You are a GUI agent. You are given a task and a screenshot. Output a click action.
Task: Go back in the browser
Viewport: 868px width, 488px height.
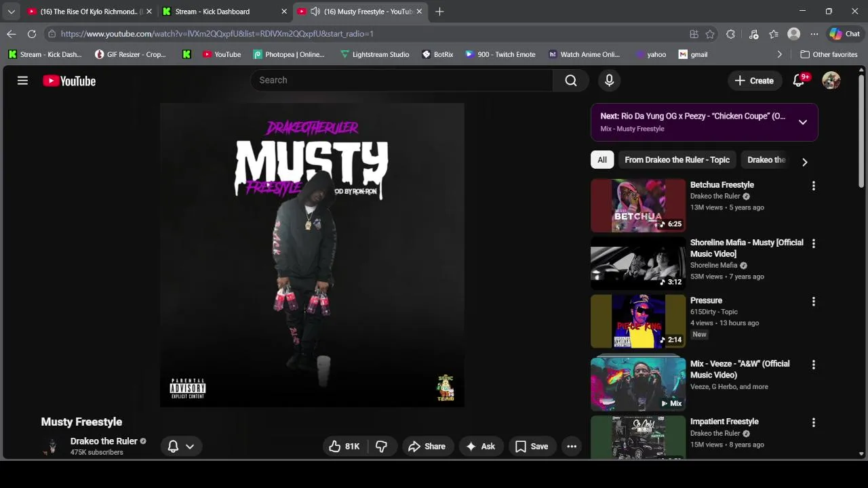click(x=12, y=34)
